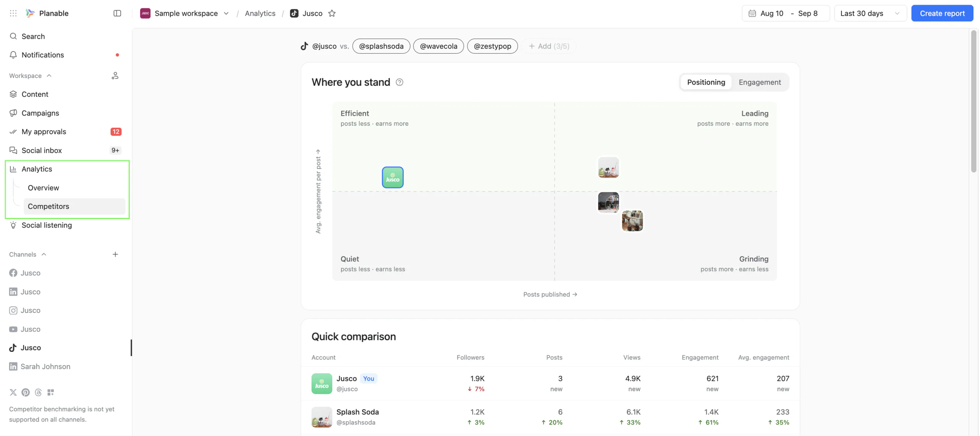Image resolution: width=980 pixels, height=436 pixels.
Task: Click the Add (3/5) competitor button
Action: point(549,46)
